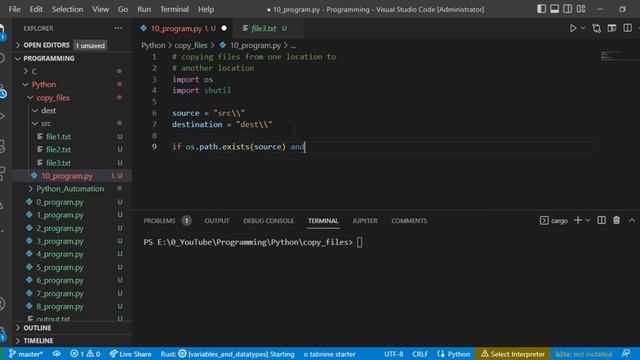640x360 pixels.
Task: Open the Terminal menu
Action: (x=174, y=9)
